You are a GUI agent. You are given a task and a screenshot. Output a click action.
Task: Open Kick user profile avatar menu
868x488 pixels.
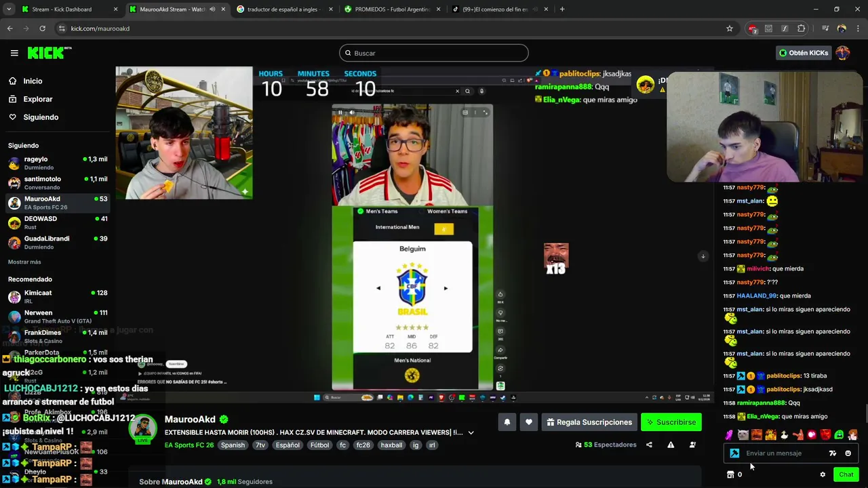(843, 53)
